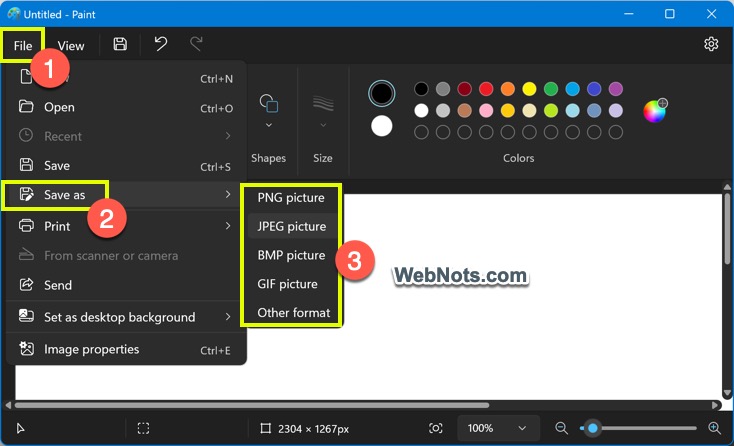734x446 pixels.
Task: Click the horizontal scrollbar right arrow
Action: tap(715, 405)
